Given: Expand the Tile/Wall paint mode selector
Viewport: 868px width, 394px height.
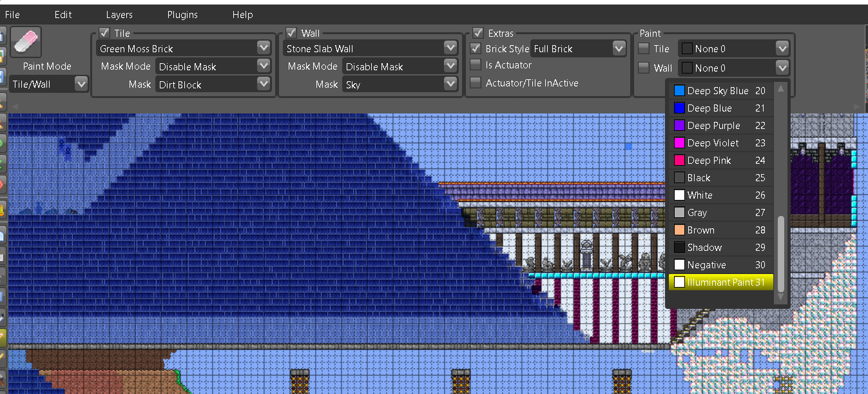Looking at the screenshot, I should (x=81, y=83).
